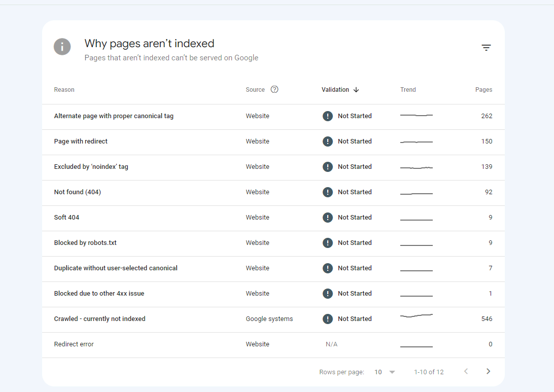Open the filter options icon
The image size is (554, 392).
click(486, 47)
